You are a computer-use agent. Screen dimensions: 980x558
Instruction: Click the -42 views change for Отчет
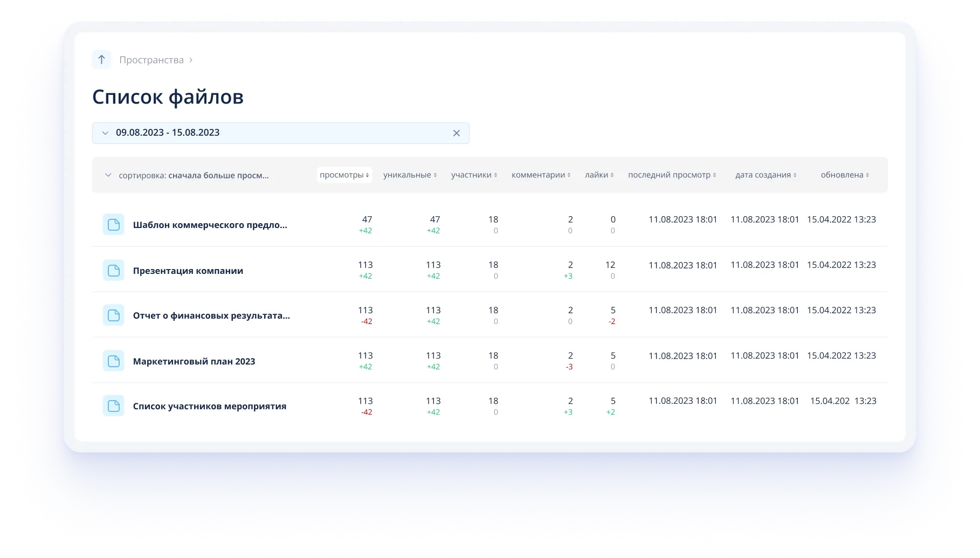pyautogui.click(x=367, y=321)
